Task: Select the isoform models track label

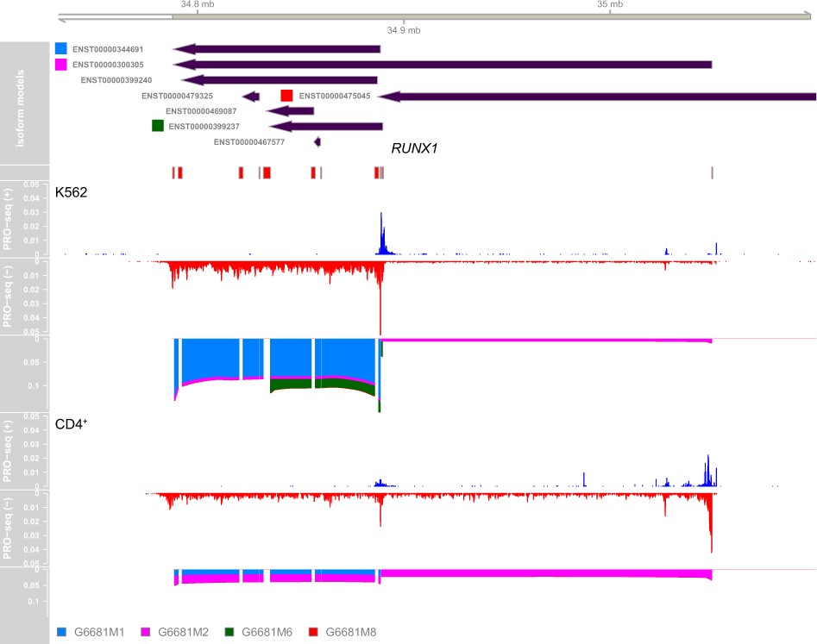Action: pos(24,104)
